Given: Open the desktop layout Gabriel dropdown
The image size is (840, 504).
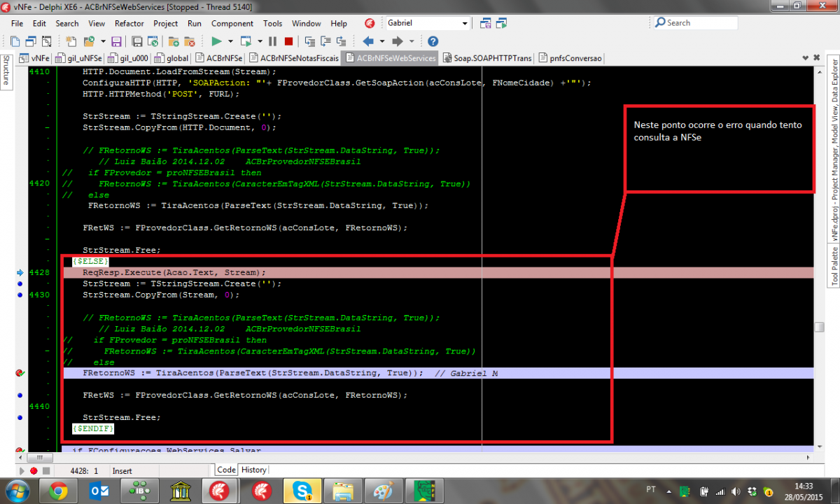Looking at the screenshot, I should coord(465,23).
